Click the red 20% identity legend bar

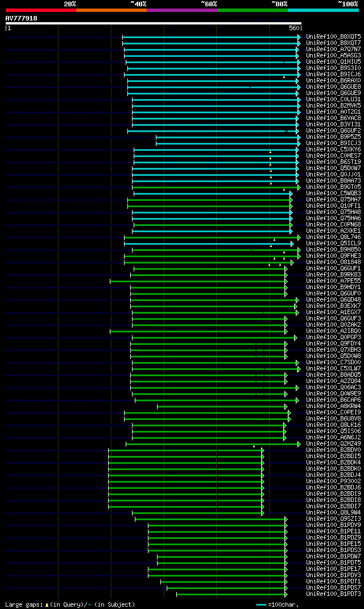coord(41,10)
